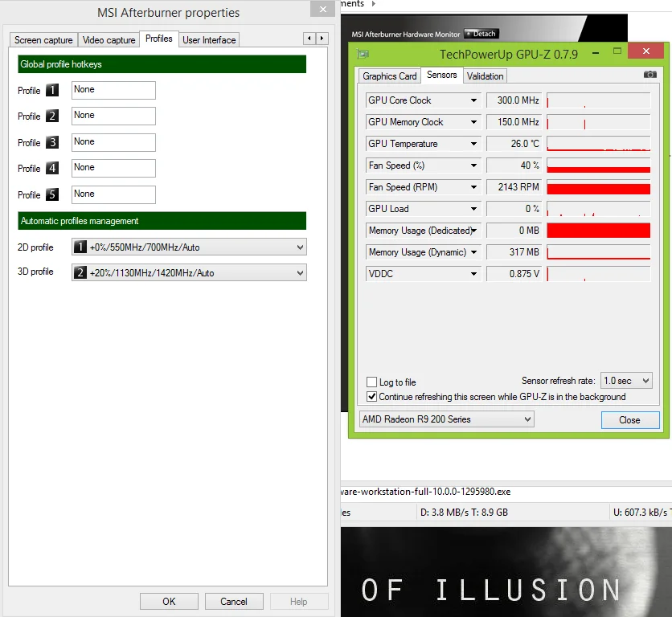Click the Profile 5 hotkey field
Viewport: 672px width, 617px height.
[113, 195]
